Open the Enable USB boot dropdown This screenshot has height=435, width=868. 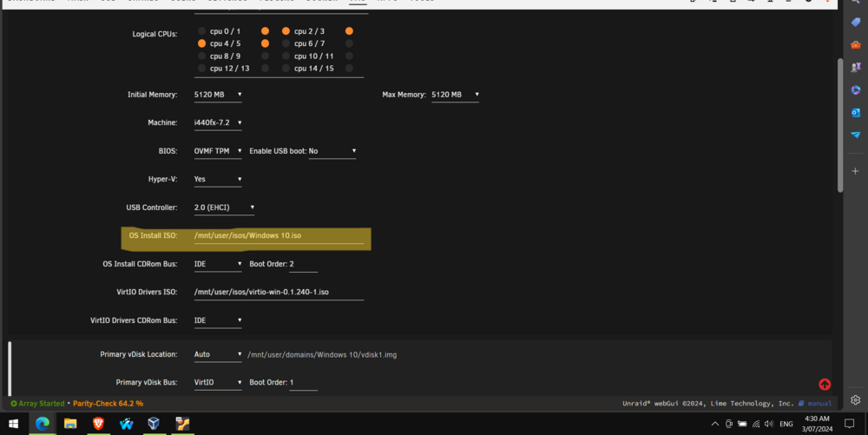tap(332, 151)
